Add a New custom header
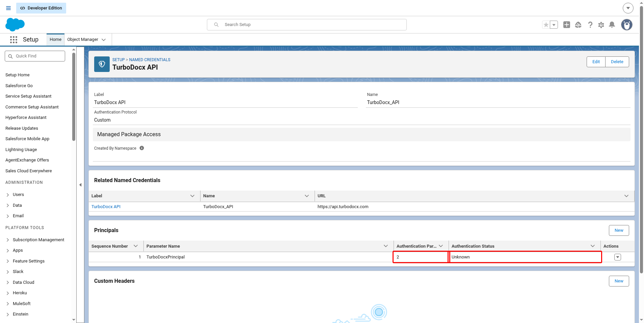 (619, 281)
